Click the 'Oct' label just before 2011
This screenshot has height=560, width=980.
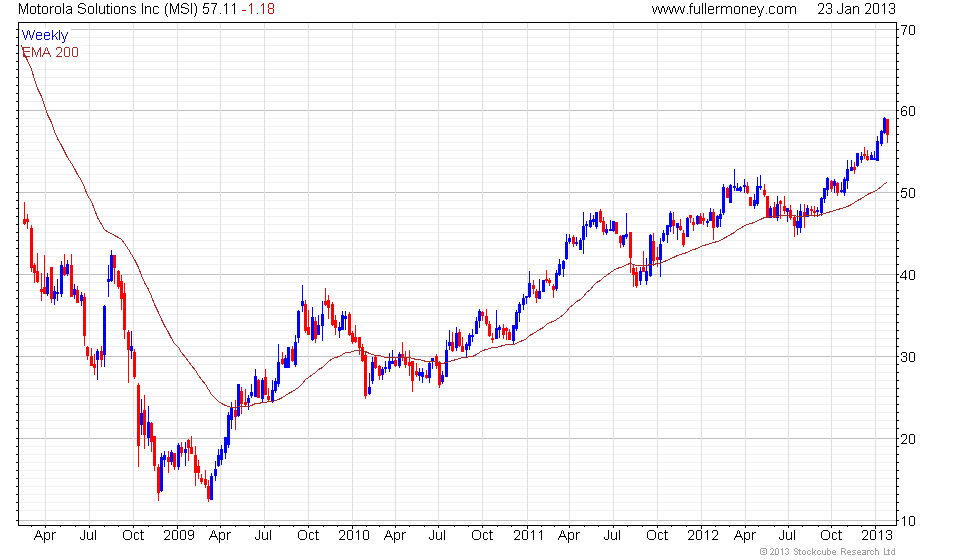482,536
